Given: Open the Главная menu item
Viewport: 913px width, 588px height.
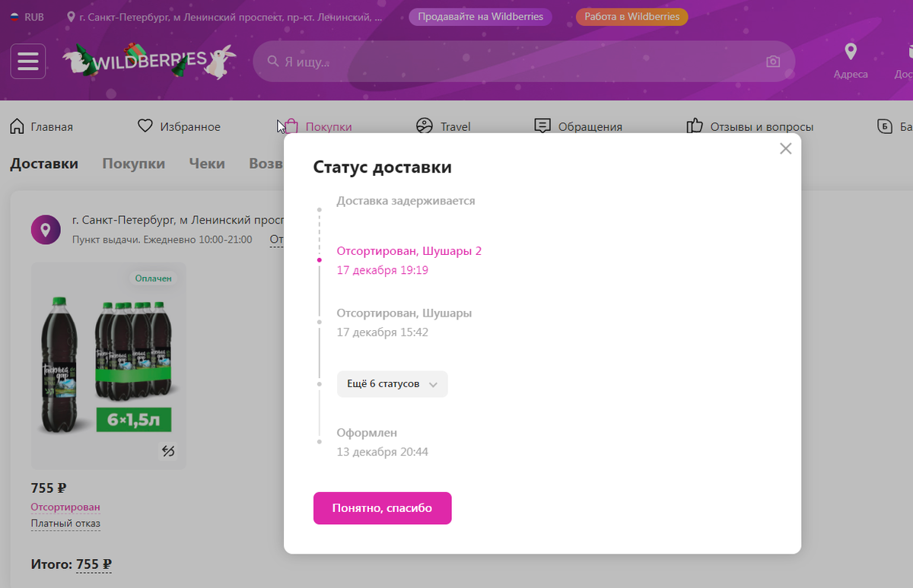Looking at the screenshot, I should tap(41, 126).
